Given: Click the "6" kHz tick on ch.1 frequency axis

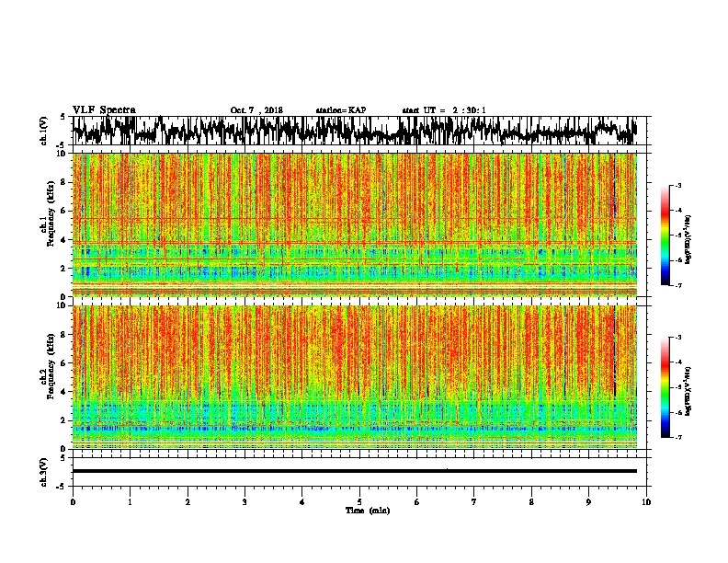Looking at the screenshot, I should [63, 211].
